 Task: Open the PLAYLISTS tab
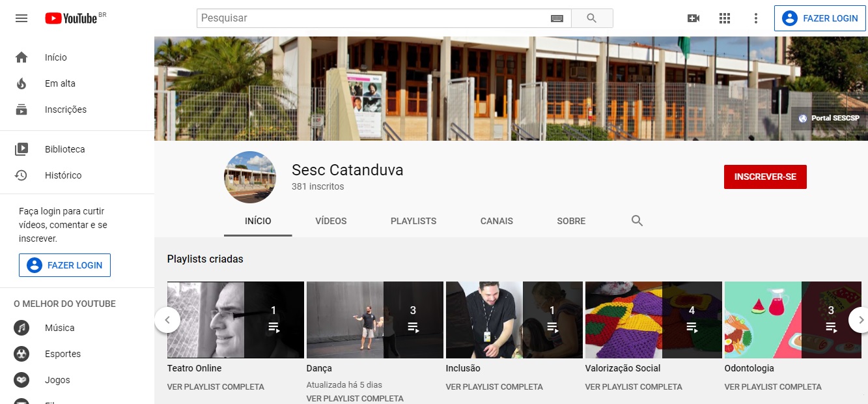coord(413,221)
